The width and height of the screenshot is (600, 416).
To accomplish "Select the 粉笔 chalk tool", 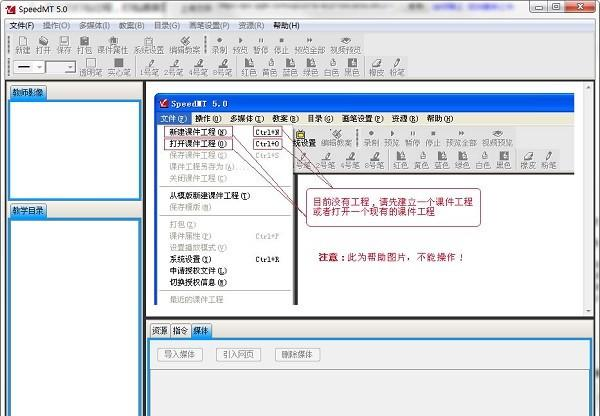I will point(397,67).
